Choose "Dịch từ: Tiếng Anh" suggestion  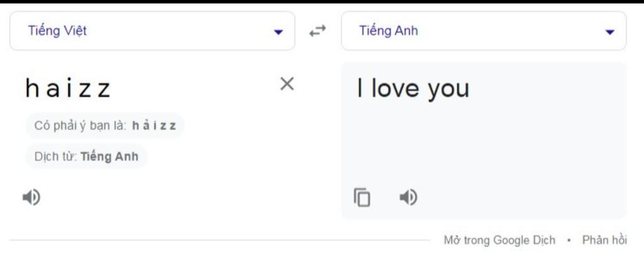click(86, 157)
